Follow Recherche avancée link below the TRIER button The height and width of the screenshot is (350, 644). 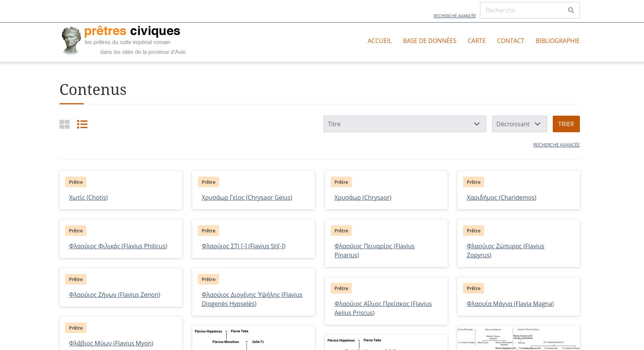coord(556,145)
